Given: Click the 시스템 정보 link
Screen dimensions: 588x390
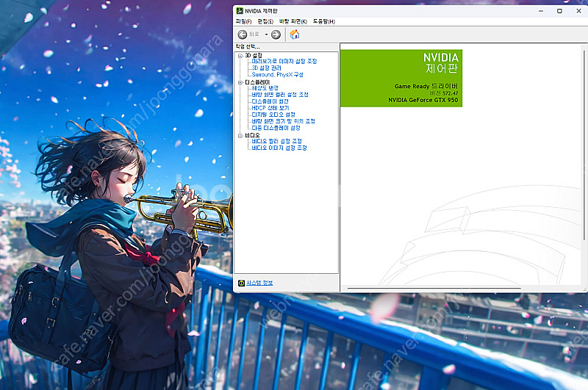Looking at the screenshot, I should click(x=259, y=283).
